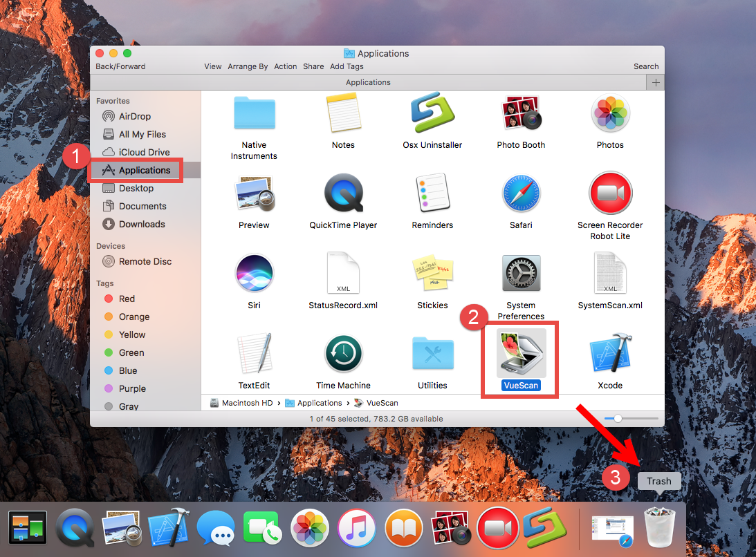Add a new tab with plus button
756x557 pixels.
click(656, 82)
